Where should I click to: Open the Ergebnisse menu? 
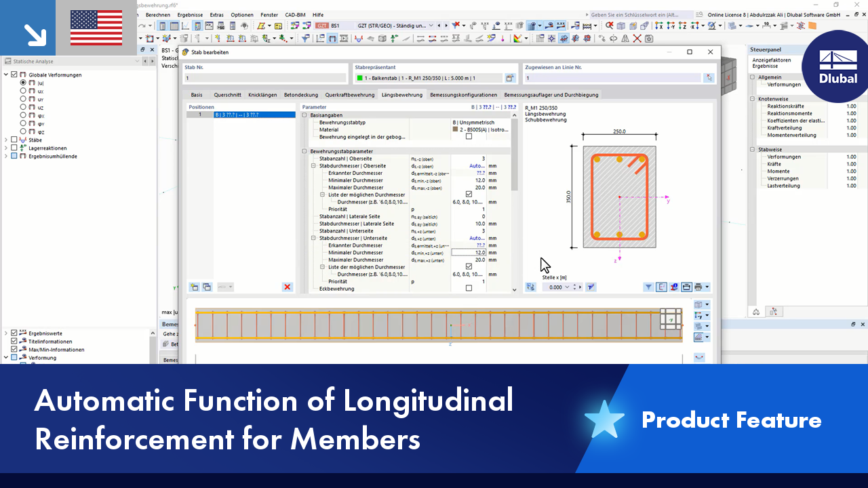[191, 14]
